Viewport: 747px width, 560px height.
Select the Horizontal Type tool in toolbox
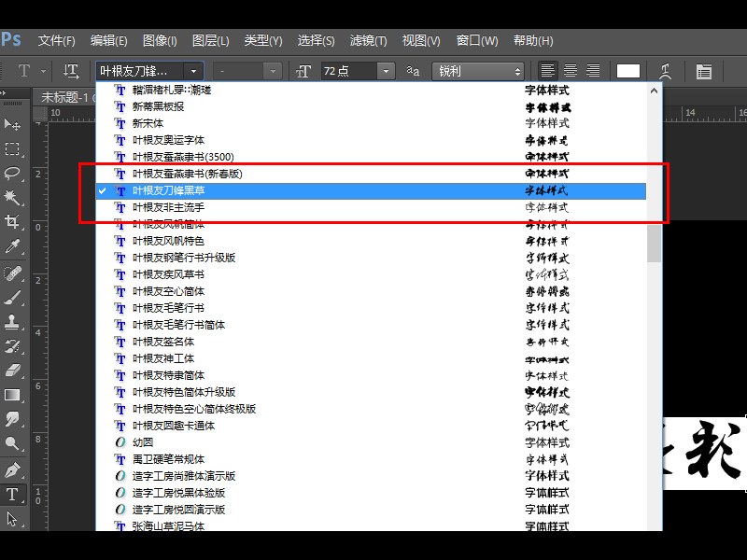(12, 495)
